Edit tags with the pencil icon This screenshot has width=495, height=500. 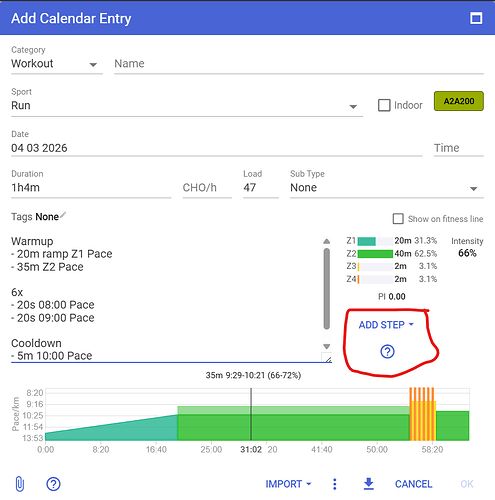63,215
